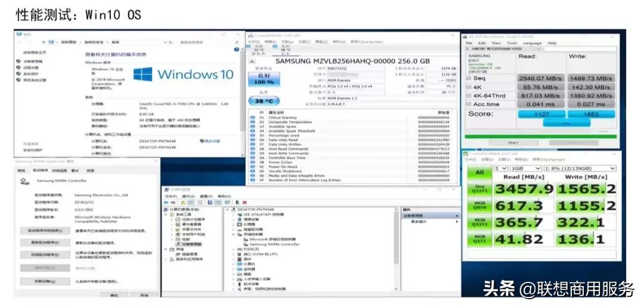
Task: Click blue status dot of Power On Hours row
Action: pos(253,167)
